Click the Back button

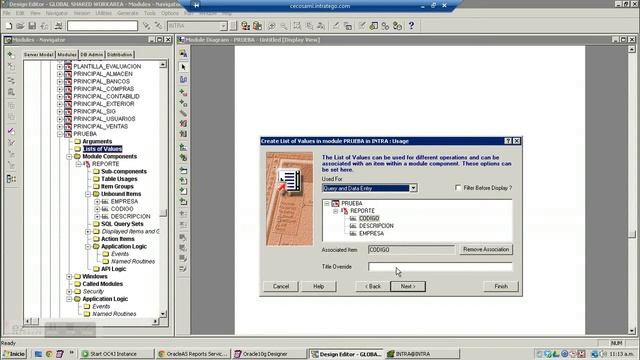(373, 286)
